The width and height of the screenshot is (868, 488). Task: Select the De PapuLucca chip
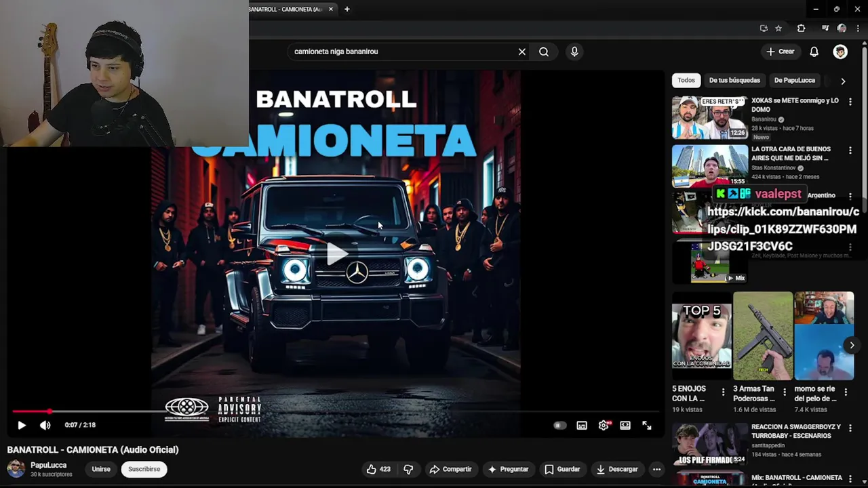795,80
